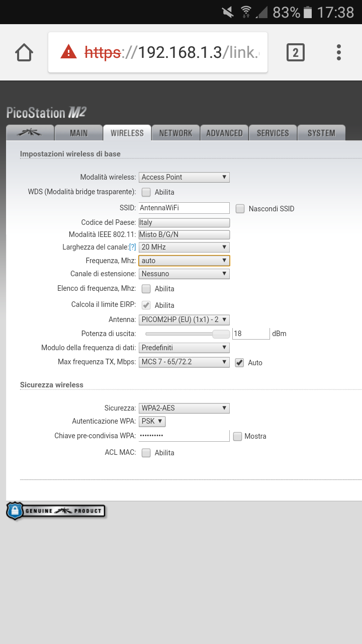This screenshot has width=362, height=644.
Task: Tap the Wi-Fi status bar icon
Action: [x=246, y=12]
